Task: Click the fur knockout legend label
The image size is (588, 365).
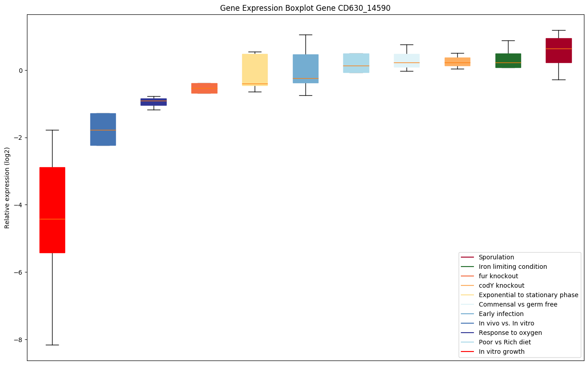Action: click(x=498, y=276)
